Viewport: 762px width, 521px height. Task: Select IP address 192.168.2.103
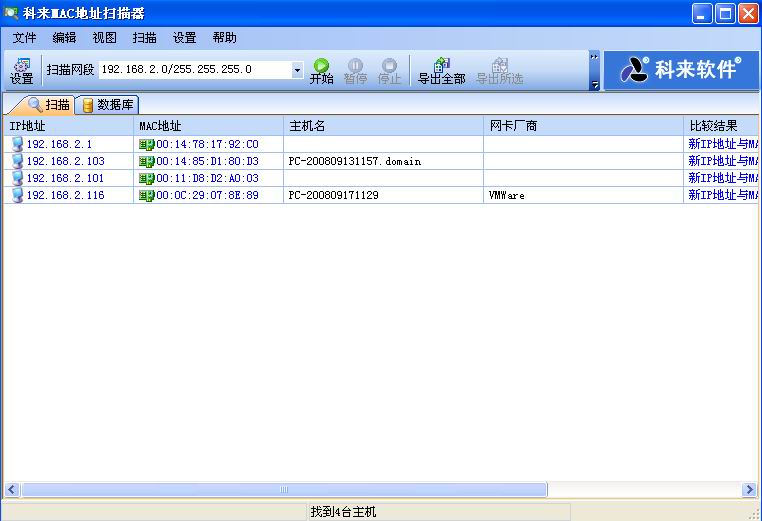(65, 161)
